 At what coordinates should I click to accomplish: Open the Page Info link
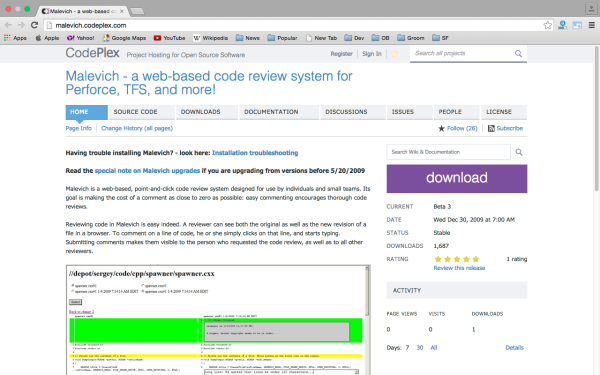point(78,129)
